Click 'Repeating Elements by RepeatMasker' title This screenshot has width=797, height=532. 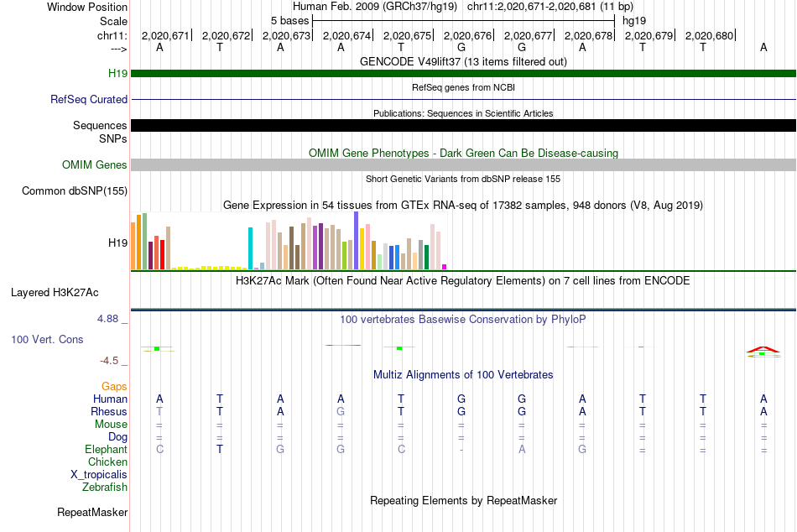click(x=463, y=500)
